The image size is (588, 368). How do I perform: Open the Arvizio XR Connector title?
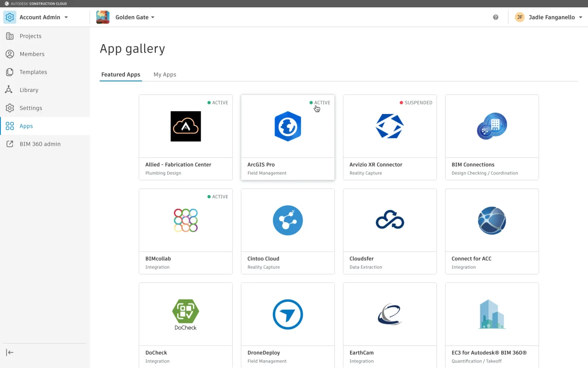coord(376,165)
